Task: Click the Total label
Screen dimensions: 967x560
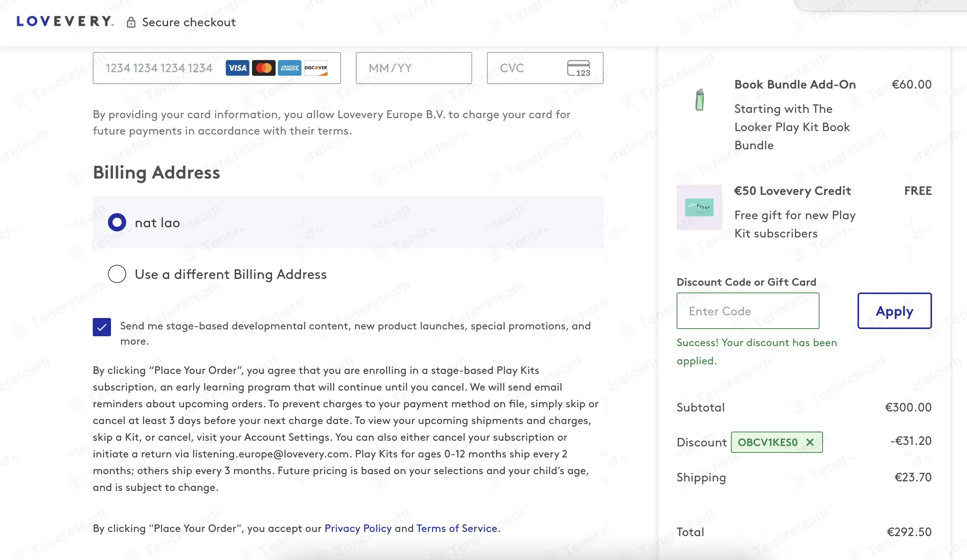Action: (690, 532)
